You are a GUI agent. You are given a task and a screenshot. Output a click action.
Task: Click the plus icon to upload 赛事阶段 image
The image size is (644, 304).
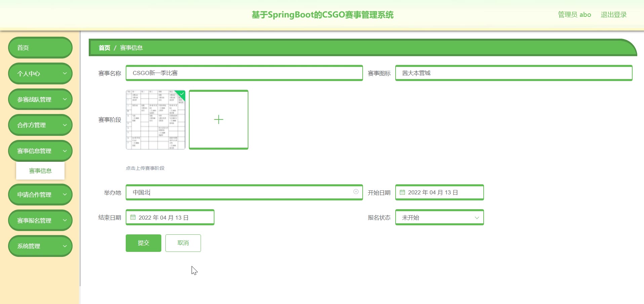(x=218, y=119)
